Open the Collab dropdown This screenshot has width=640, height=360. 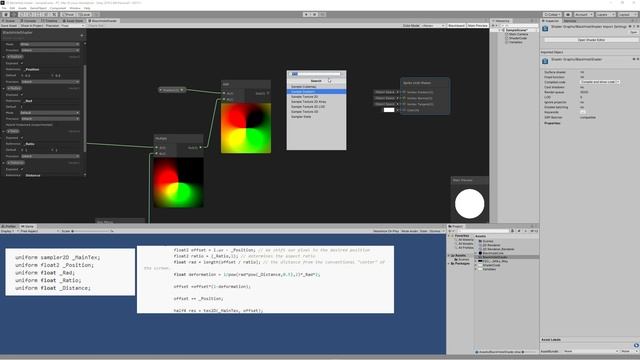(x=552, y=14)
